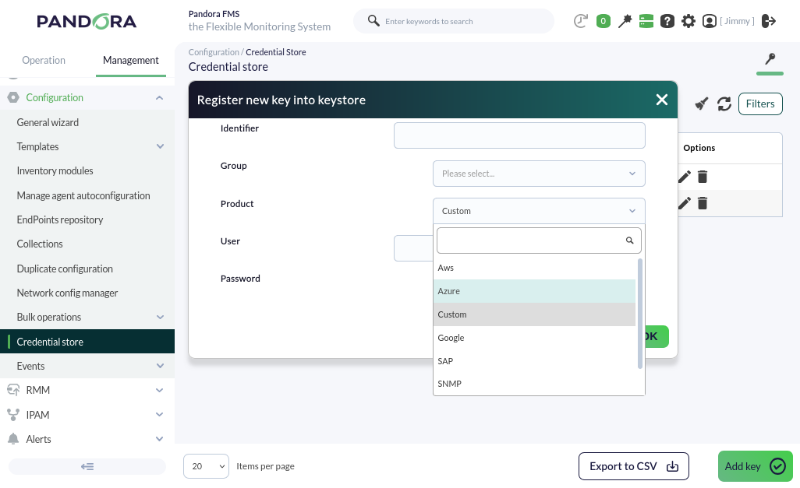Screen dimensions: 800x488
Task: Click the Add key button
Action: click(x=755, y=466)
